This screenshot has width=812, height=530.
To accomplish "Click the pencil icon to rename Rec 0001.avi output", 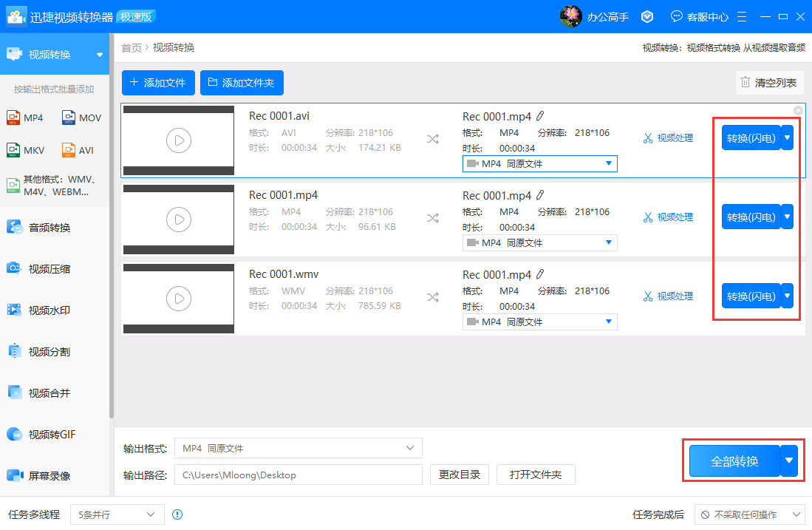I will click(540, 116).
